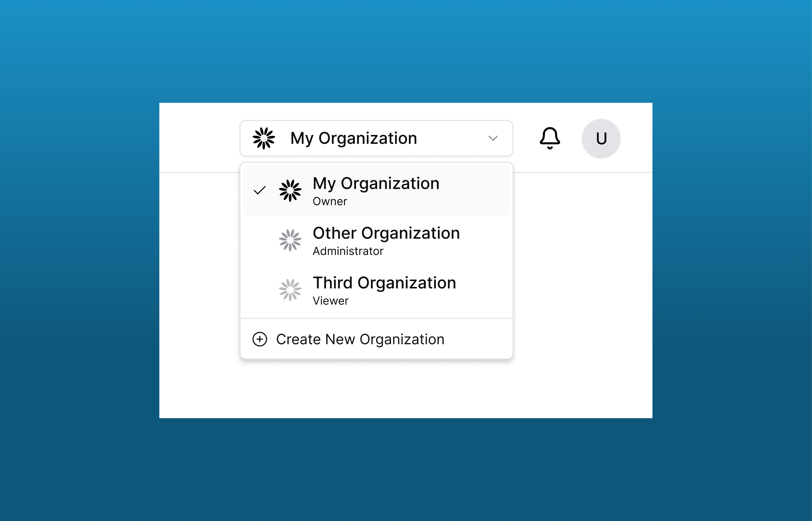
Task: Open the notifications bell
Action: [x=549, y=138]
